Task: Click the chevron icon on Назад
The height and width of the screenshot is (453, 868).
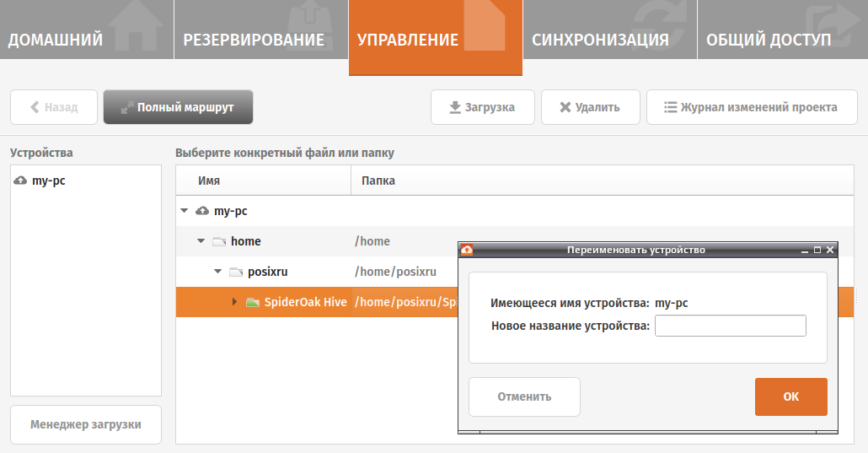Action: tap(35, 107)
